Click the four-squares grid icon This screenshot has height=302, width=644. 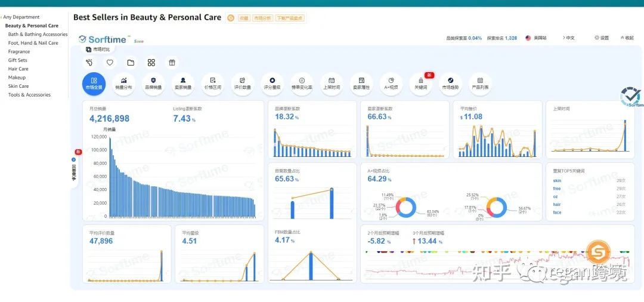coord(151,63)
